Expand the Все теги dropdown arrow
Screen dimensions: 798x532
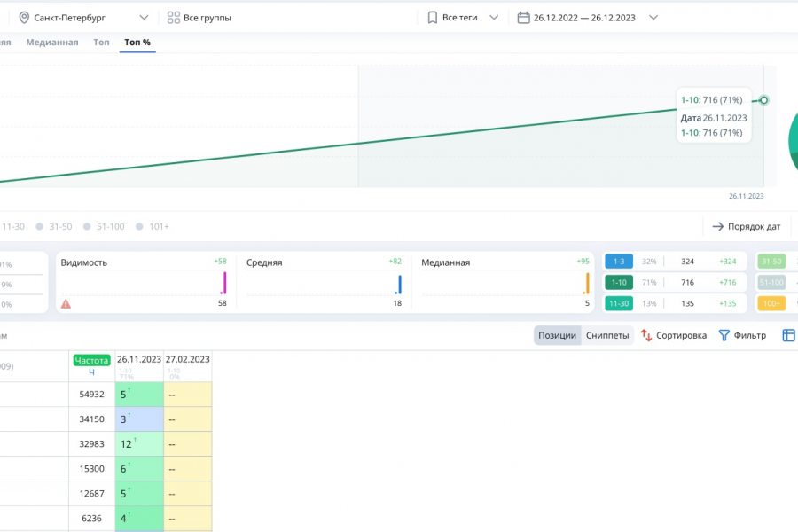point(494,18)
